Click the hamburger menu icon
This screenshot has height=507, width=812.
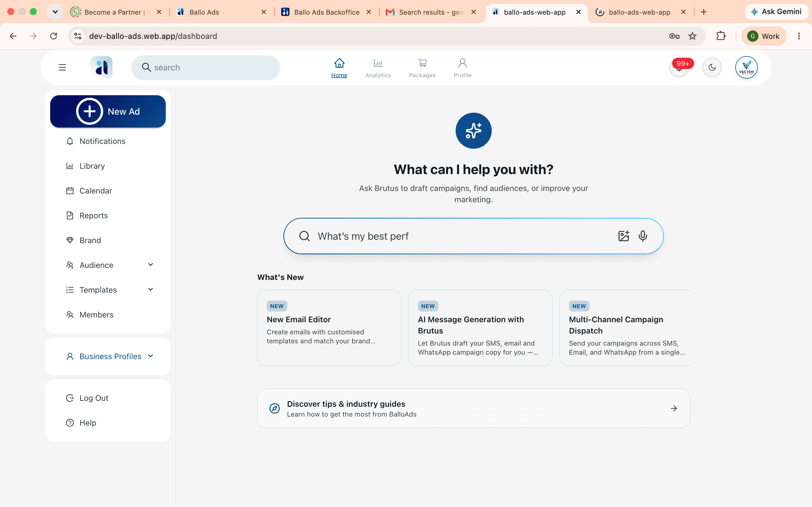[62, 67]
